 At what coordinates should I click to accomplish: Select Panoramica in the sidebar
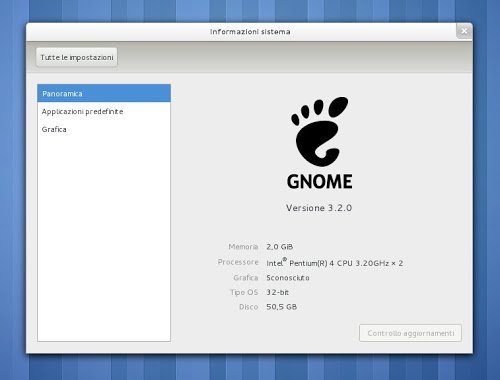pos(104,93)
